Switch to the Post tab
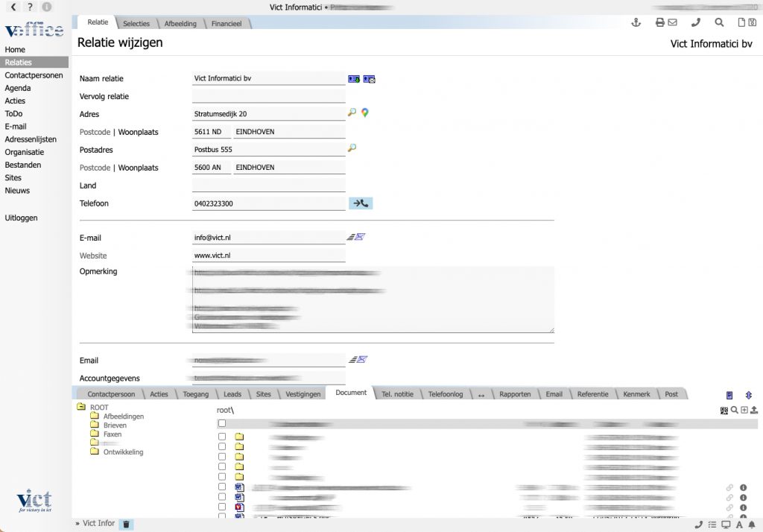 tap(671, 394)
